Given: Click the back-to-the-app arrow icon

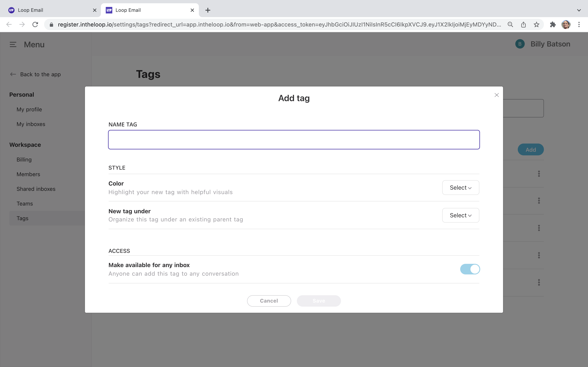Looking at the screenshot, I should tap(13, 74).
